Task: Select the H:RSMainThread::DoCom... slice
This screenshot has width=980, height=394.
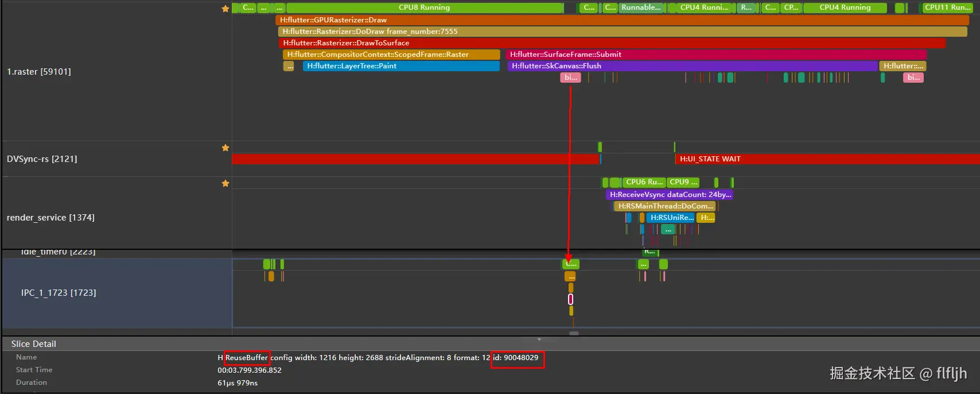Action: (x=665, y=206)
